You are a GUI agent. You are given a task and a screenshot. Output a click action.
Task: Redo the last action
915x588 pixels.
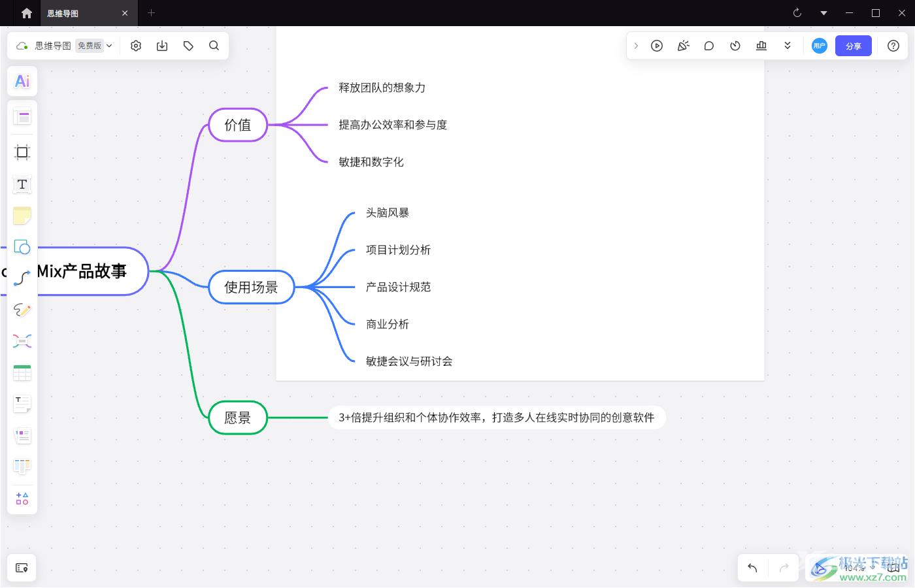pyautogui.click(x=784, y=568)
